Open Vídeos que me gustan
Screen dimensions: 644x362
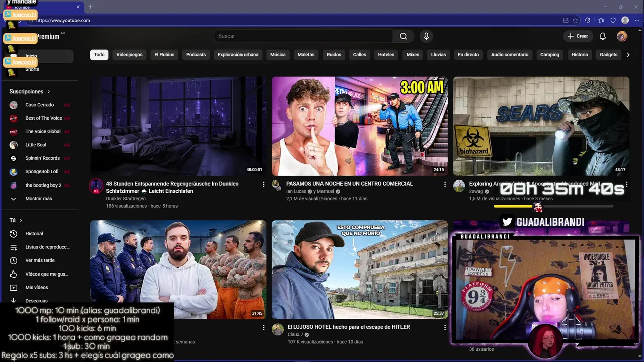point(39,274)
